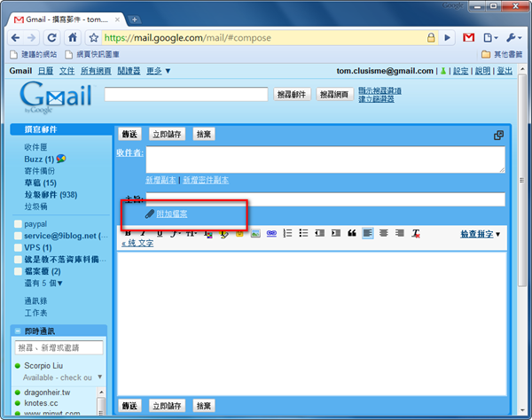
Task: Select the Gmail browser tab
Action: tap(66, 19)
